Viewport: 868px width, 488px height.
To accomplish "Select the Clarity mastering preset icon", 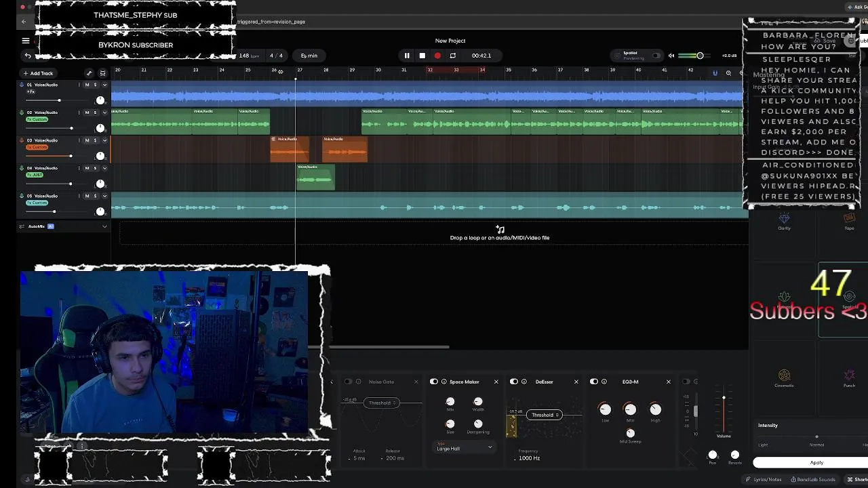I will pyautogui.click(x=784, y=218).
